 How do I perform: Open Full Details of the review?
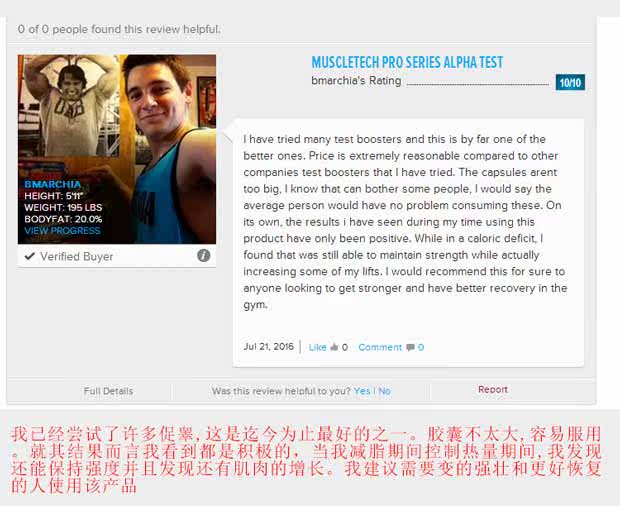pyautogui.click(x=108, y=391)
